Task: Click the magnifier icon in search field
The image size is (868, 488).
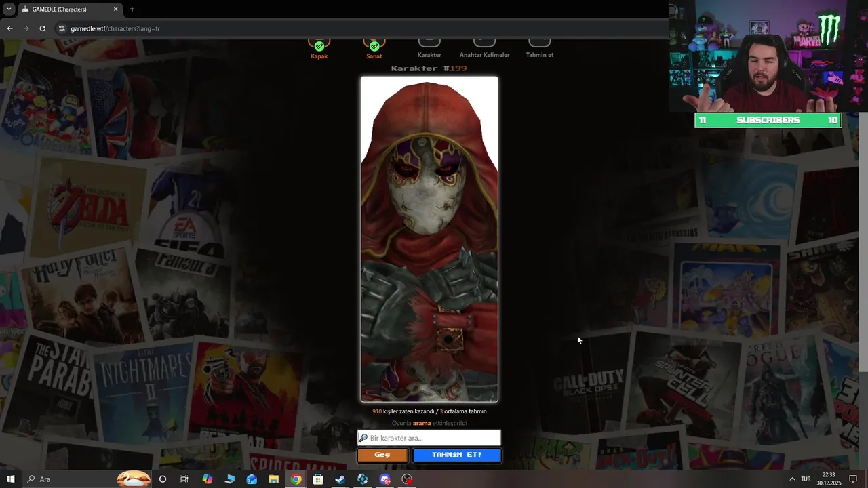Action: (363, 438)
